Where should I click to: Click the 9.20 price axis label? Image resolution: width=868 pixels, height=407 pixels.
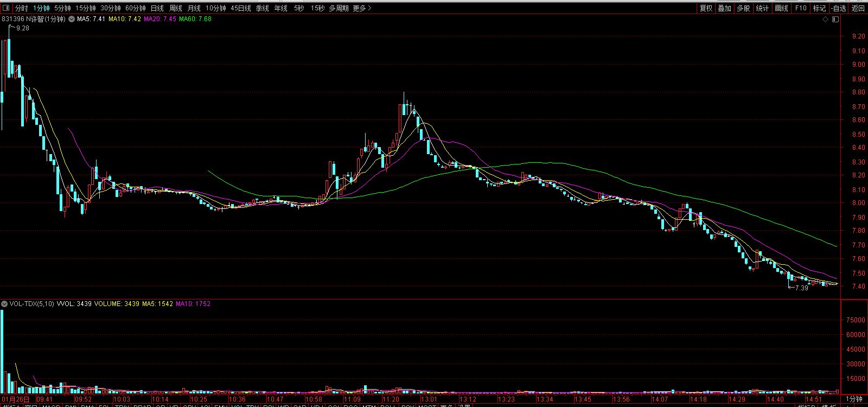[859, 36]
